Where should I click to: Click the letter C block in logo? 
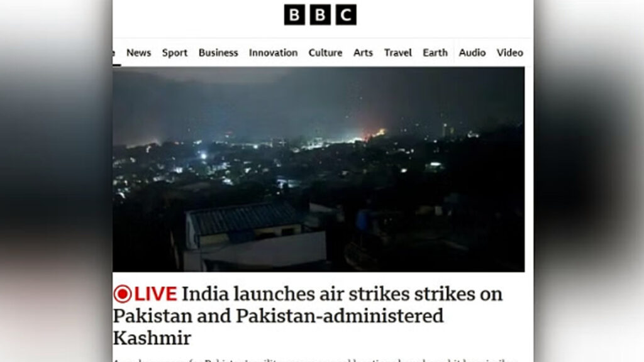click(346, 15)
